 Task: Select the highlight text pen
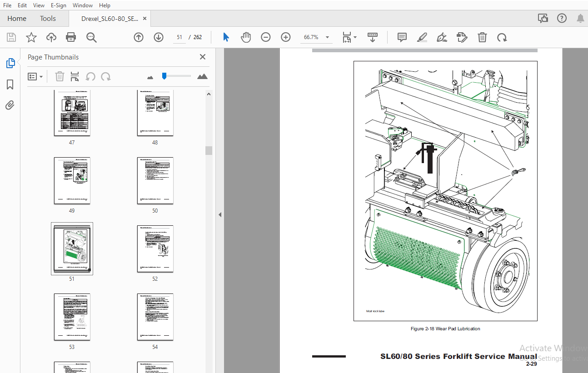point(422,37)
